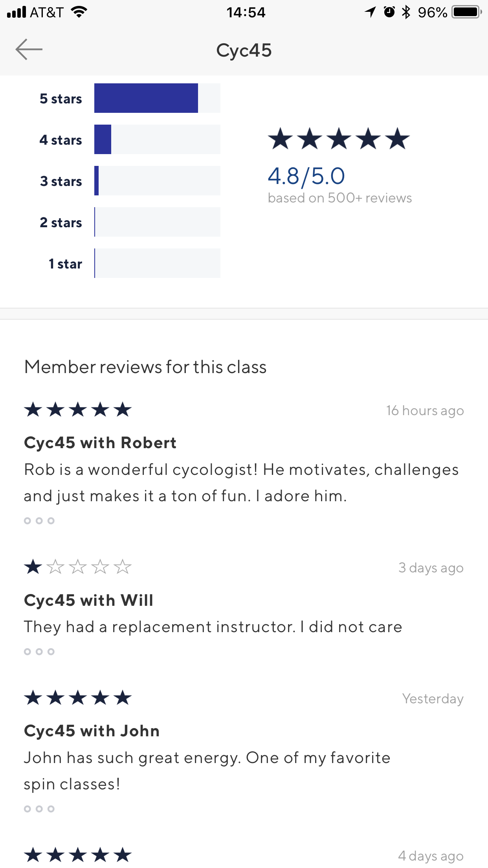The height and width of the screenshot is (868, 488).
Task: Tap the Wi-Fi icon in status bar
Action: [x=79, y=12]
